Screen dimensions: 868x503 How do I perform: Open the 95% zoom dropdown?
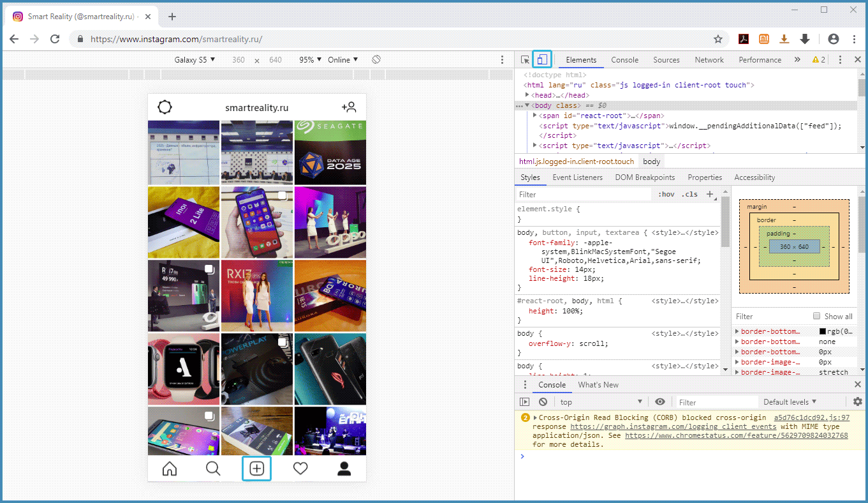(x=311, y=59)
